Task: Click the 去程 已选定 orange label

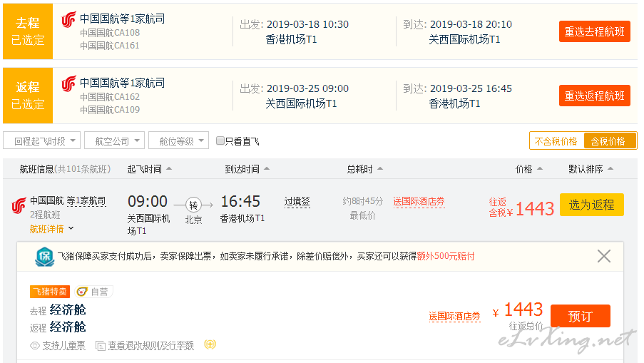Action: (28, 31)
